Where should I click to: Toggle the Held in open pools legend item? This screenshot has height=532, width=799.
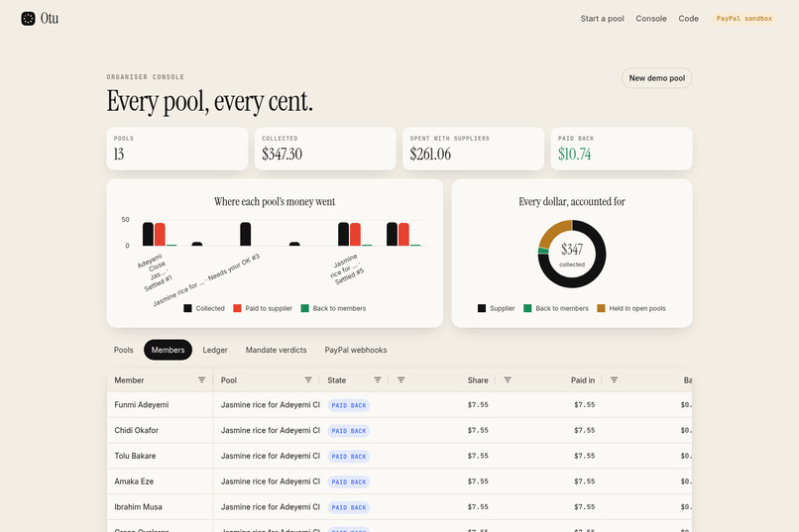tap(631, 308)
